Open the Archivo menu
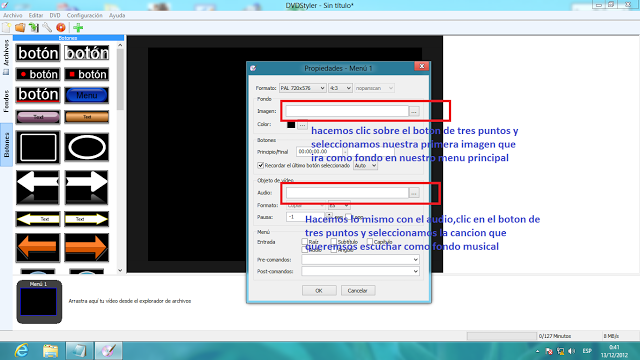640x360 pixels. (x=13, y=15)
